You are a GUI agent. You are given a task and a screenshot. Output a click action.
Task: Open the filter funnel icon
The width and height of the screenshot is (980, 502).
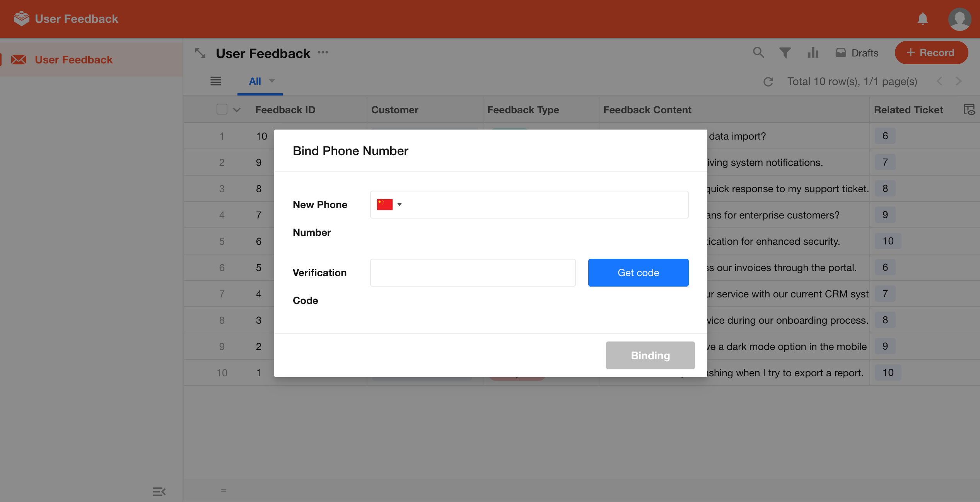[x=785, y=52]
